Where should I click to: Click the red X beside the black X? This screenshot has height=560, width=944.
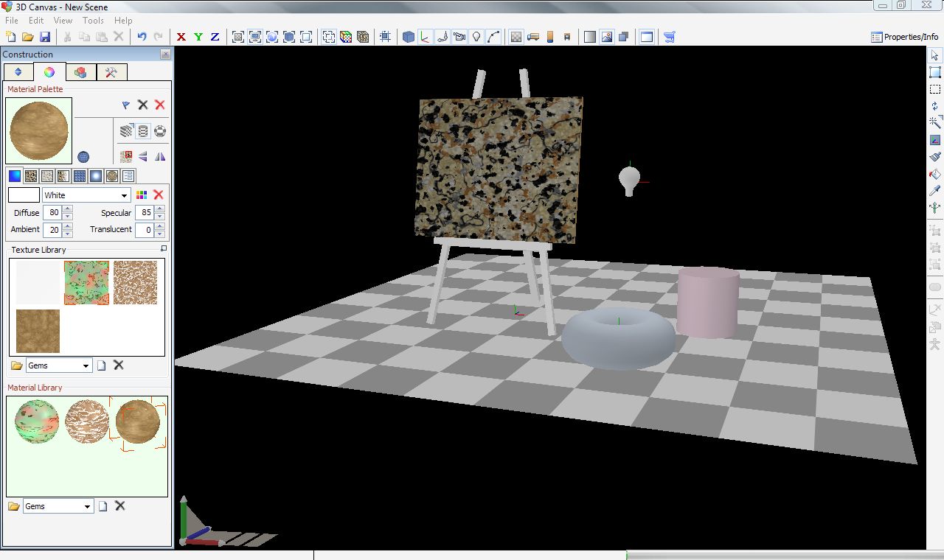pos(159,105)
